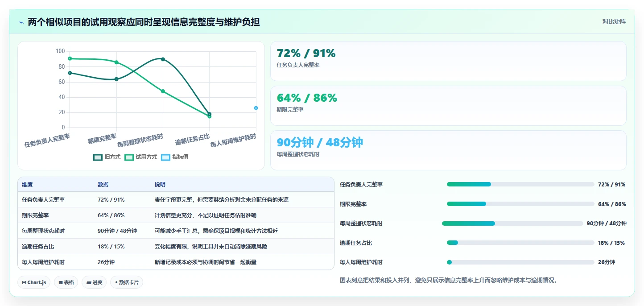
Task: Click the 每人每周维护耗时 progress bar
Action: coord(520,262)
